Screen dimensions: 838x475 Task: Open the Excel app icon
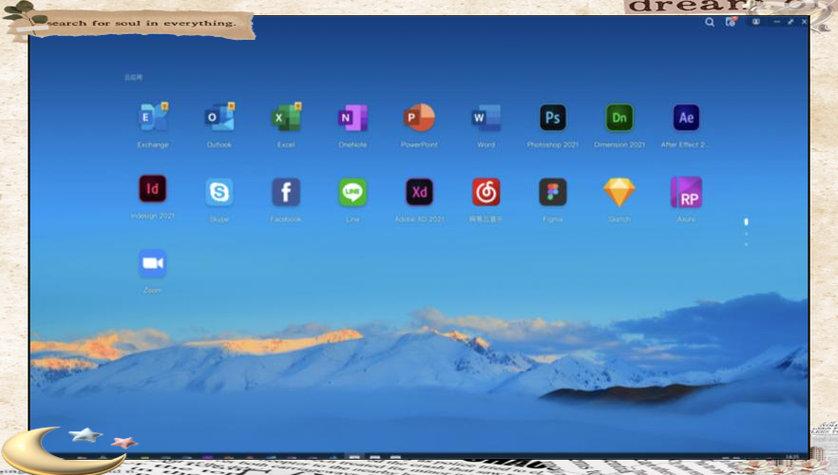pyautogui.click(x=286, y=117)
